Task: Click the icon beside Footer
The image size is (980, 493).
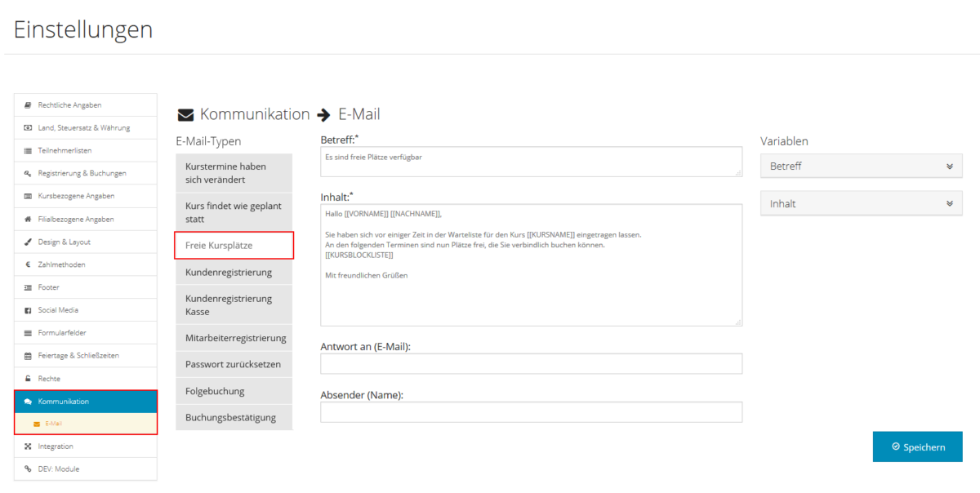Action: [28, 288]
